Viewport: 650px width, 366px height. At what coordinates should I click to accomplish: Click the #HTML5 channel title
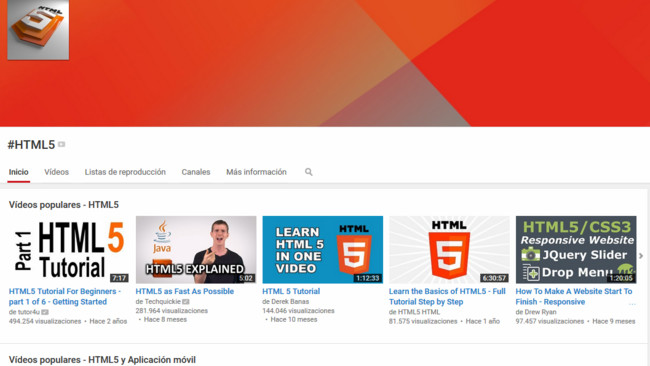pos(32,145)
